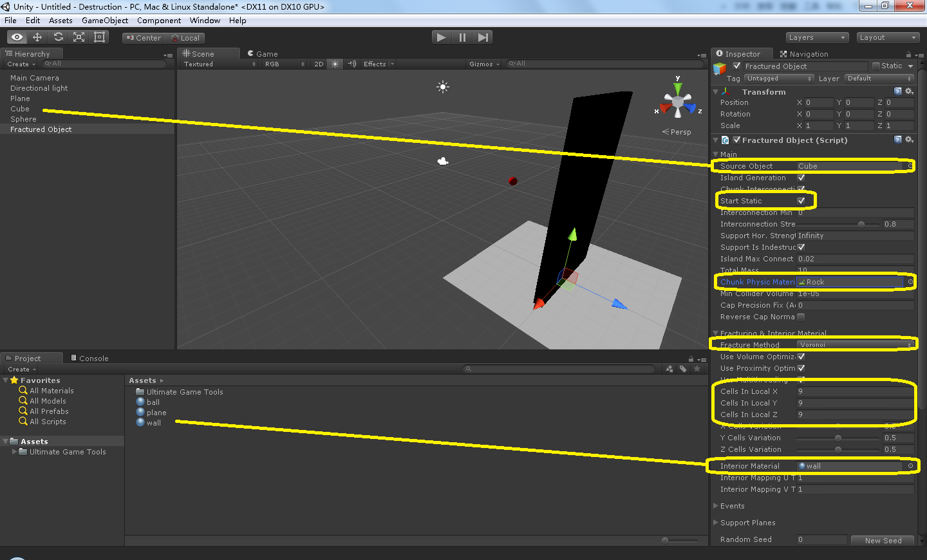Click search by label icon in Project
This screenshot has height=560, width=927.
(x=683, y=369)
